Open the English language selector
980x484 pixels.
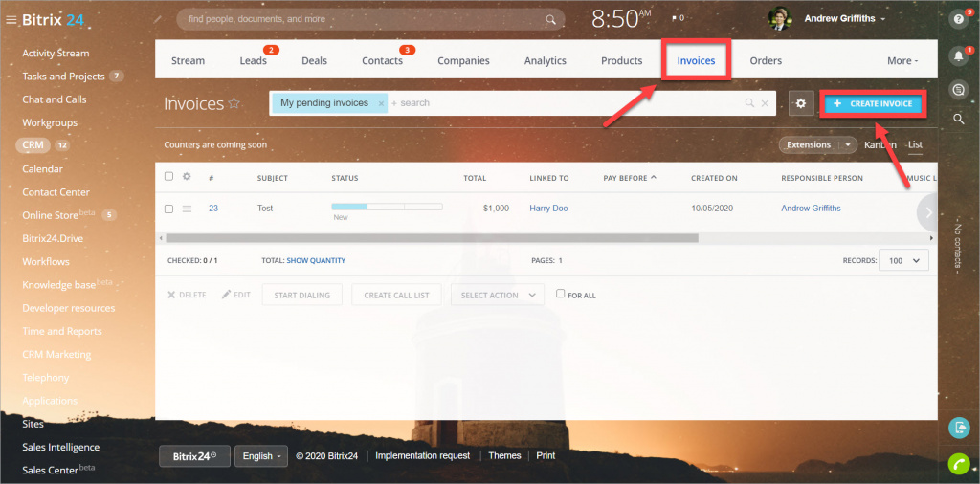[x=261, y=456]
